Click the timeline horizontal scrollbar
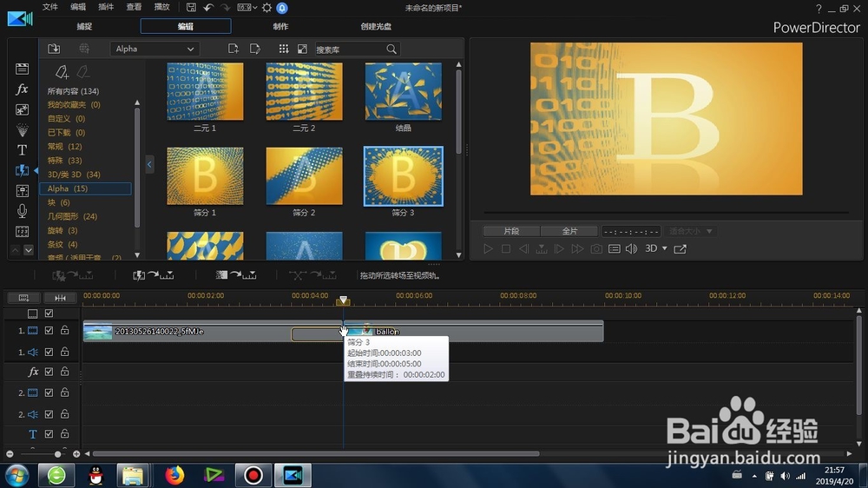 coord(316,453)
